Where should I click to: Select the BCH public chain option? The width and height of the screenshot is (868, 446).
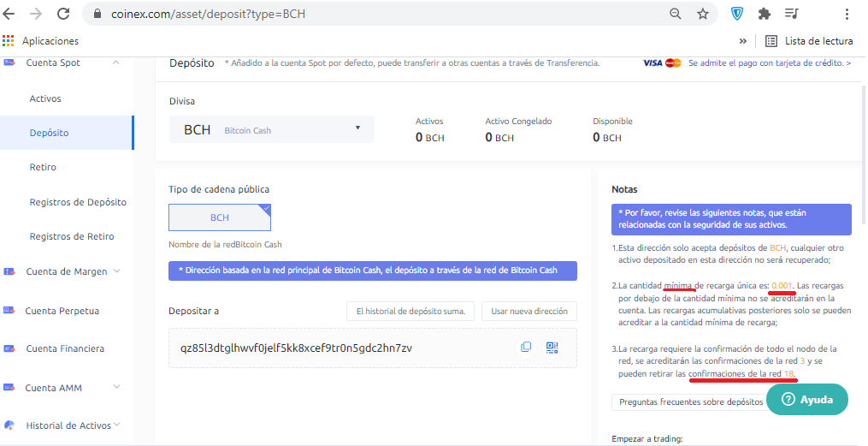pyautogui.click(x=220, y=217)
